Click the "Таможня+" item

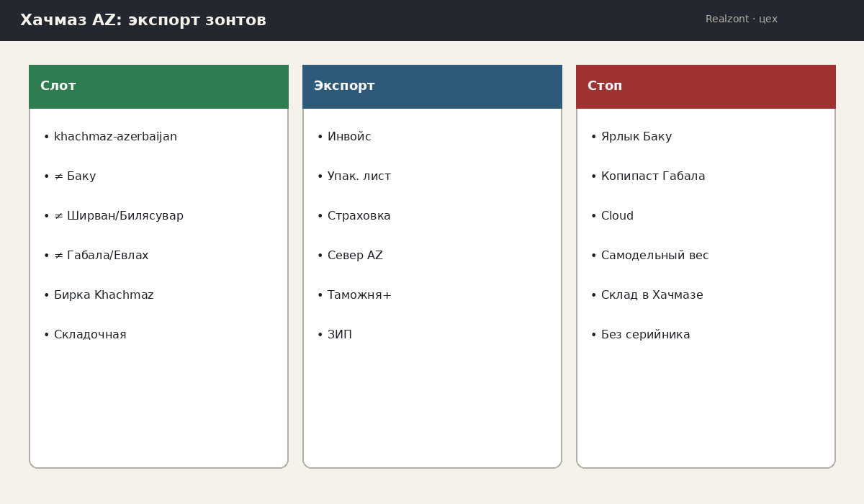pyautogui.click(x=354, y=295)
